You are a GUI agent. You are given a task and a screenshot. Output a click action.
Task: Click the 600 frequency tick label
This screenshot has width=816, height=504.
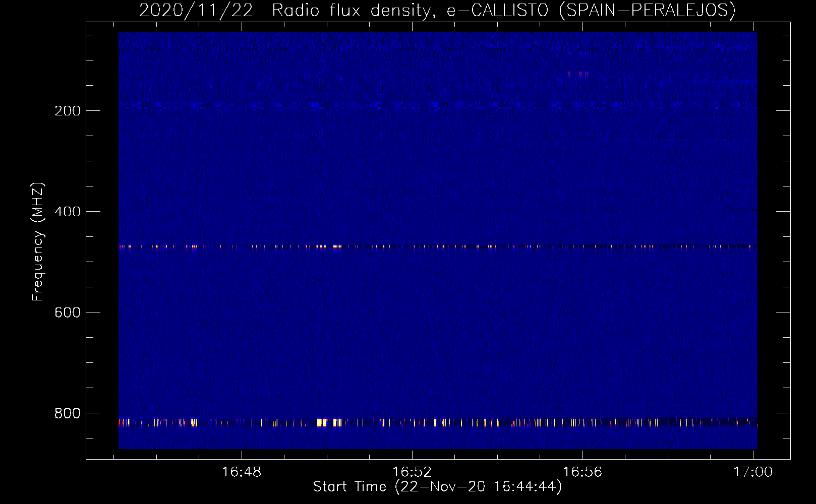[x=68, y=312]
